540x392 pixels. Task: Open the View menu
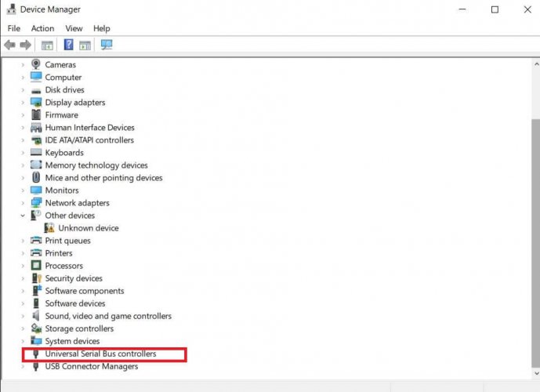(x=74, y=28)
